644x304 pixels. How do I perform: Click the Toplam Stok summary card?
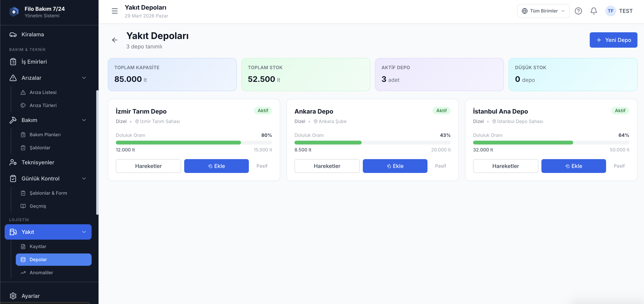coord(305,74)
